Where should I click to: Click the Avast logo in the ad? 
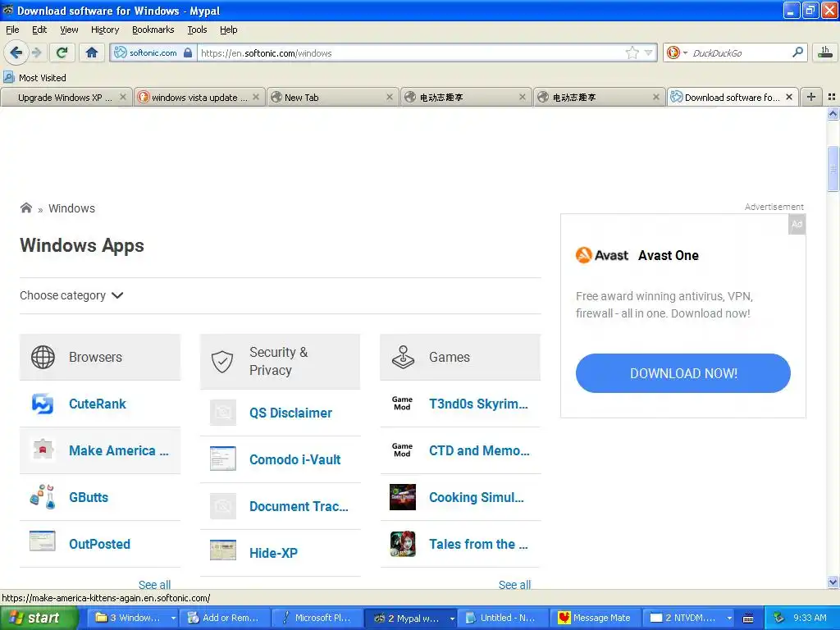tap(602, 255)
